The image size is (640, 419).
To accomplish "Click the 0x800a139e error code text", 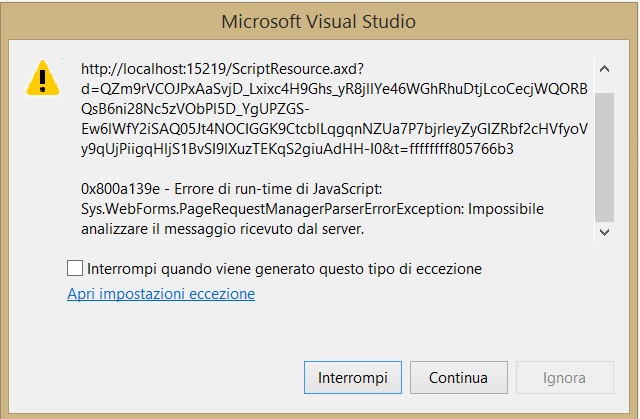I will 120,189.
